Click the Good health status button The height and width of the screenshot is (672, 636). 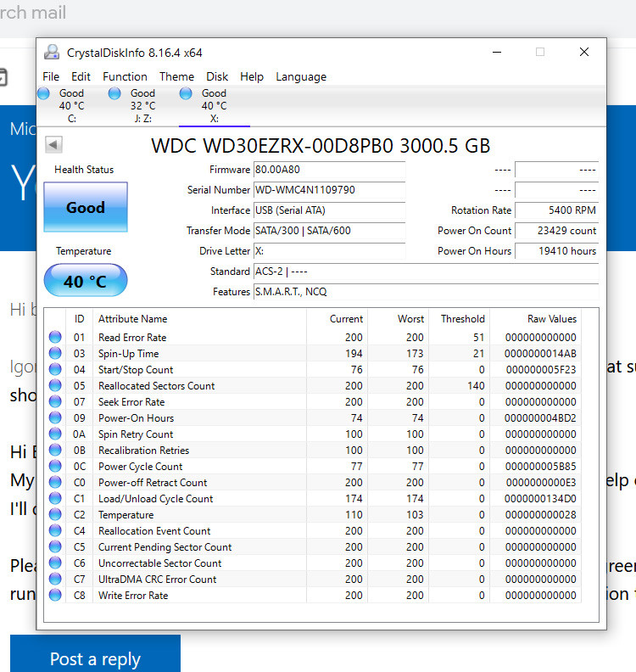tap(86, 207)
